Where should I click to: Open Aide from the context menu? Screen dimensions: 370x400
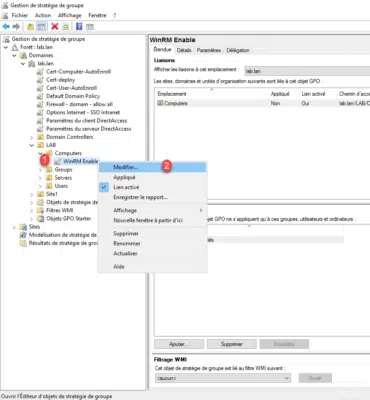pyautogui.click(x=153, y=267)
